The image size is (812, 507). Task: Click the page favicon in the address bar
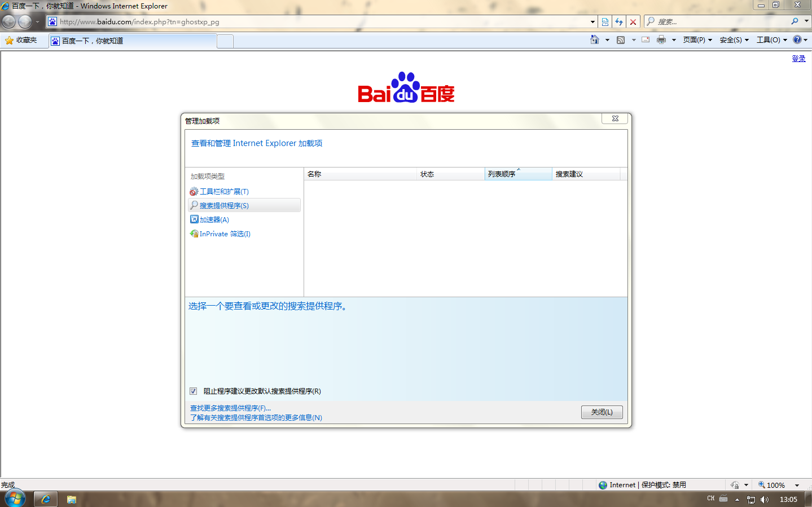tap(52, 22)
